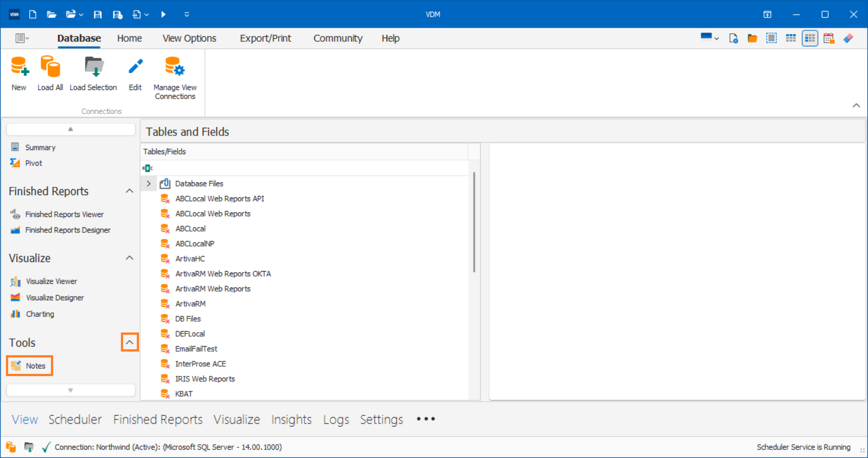868x458 pixels.
Task: Open the quick access toolbar customize arrow
Action: (x=186, y=15)
